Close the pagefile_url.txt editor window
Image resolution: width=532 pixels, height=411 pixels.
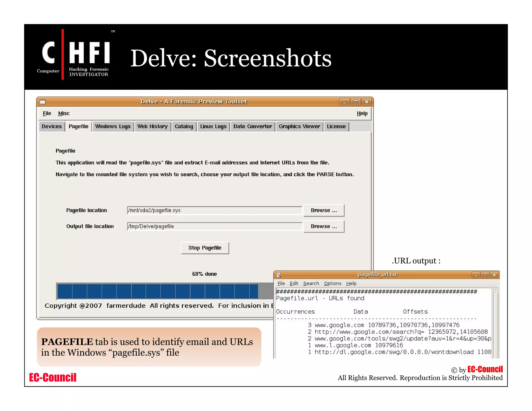[x=494, y=275]
